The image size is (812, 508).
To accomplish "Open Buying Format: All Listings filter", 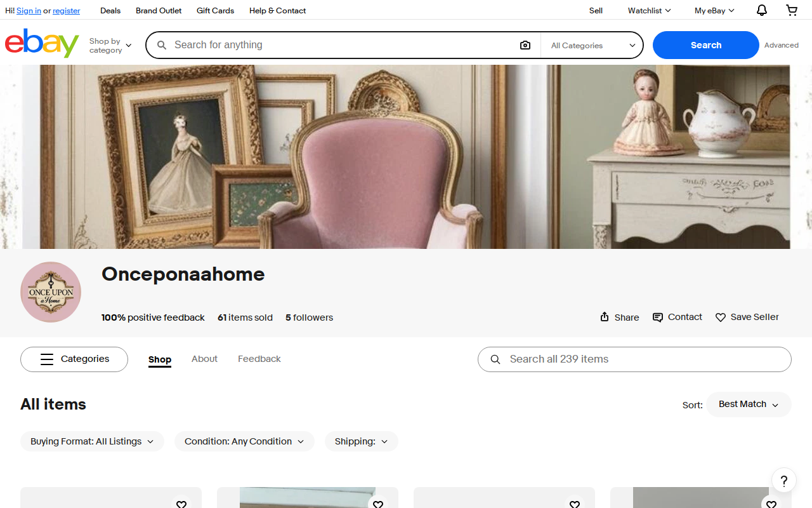I will click(x=92, y=441).
